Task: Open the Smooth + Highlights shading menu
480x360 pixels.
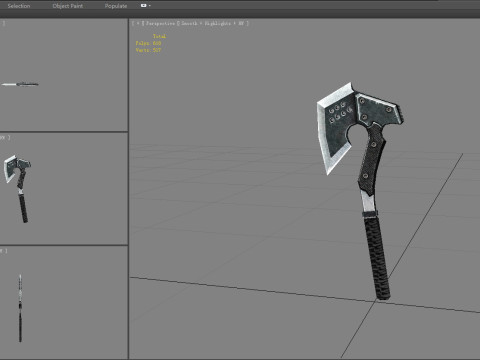Action: pyautogui.click(x=212, y=23)
